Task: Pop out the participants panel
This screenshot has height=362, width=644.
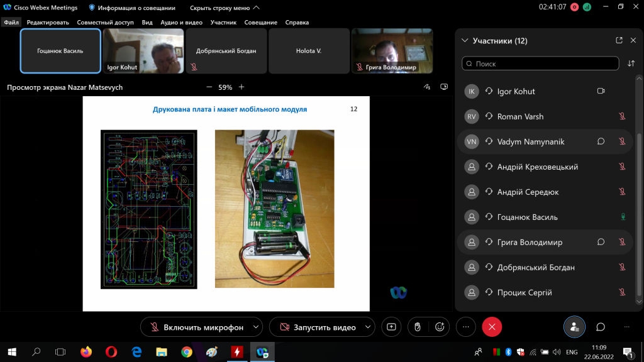Action: click(619, 41)
